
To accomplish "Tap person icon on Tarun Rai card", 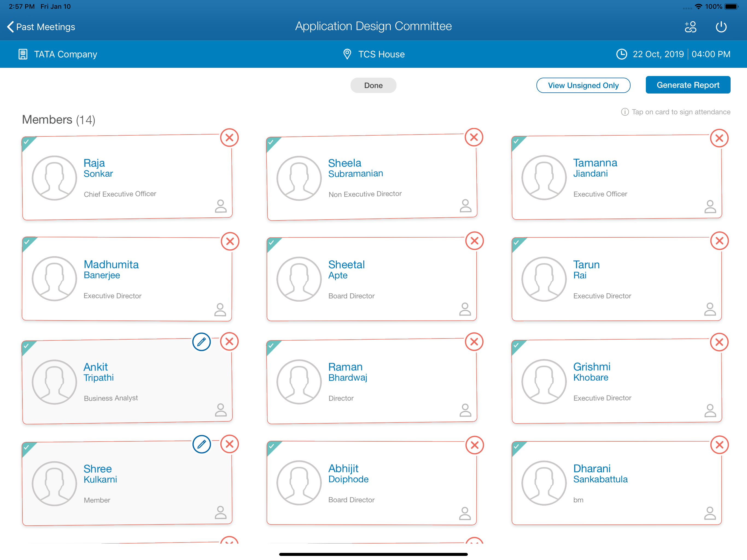I will 710,309.
